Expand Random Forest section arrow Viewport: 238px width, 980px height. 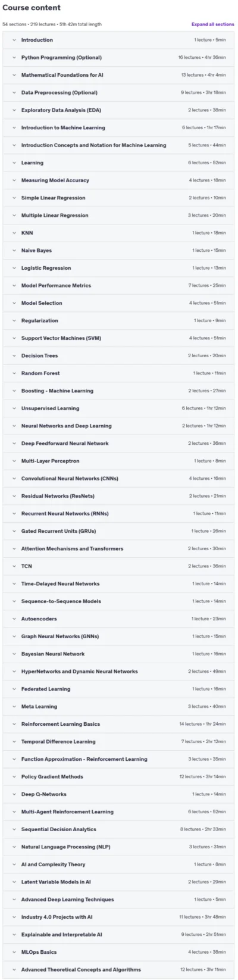pos(14,373)
